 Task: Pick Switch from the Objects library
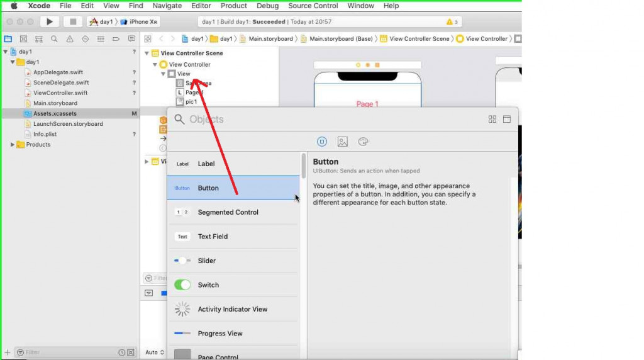coord(233,285)
